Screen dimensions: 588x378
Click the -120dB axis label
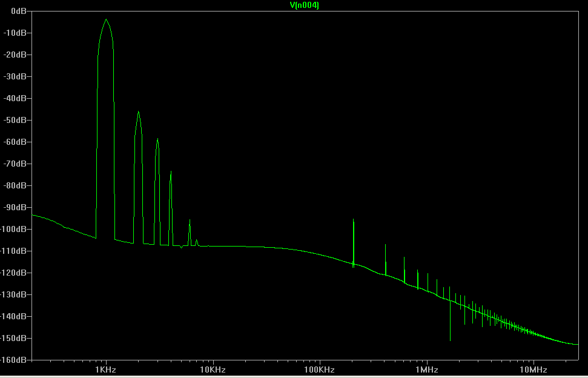pos(13,272)
